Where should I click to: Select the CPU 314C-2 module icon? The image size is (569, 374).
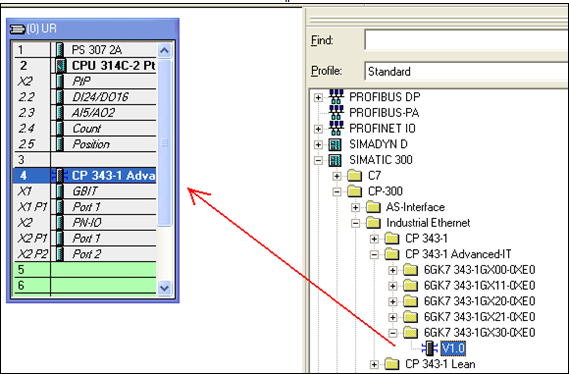[61, 66]
